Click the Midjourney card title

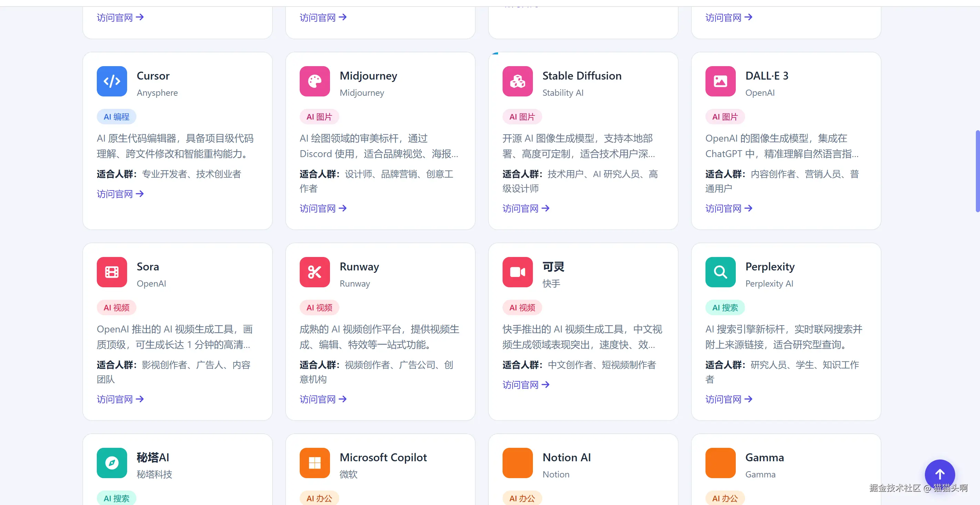[368, 76]
